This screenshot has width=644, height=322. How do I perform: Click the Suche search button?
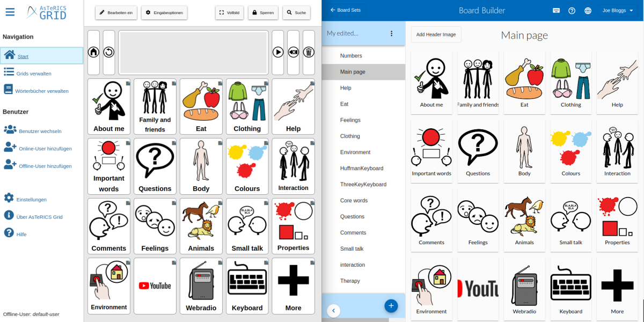tap(296, 12)
